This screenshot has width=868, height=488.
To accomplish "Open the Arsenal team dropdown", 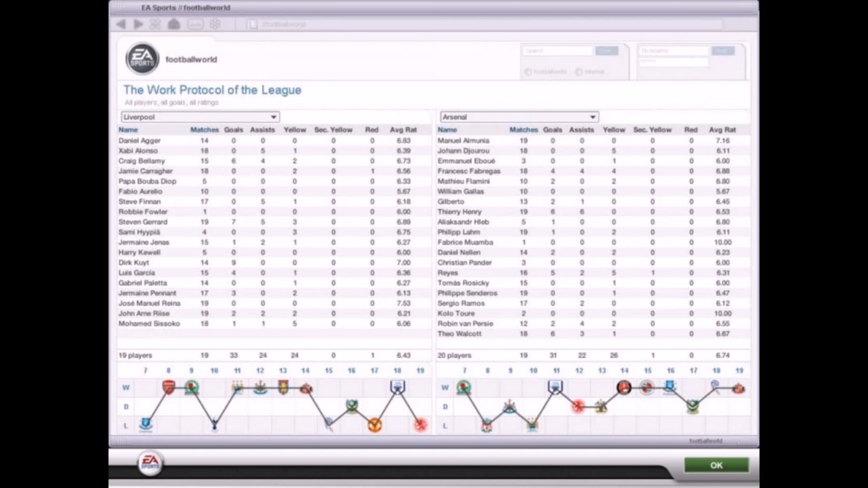I will point(519,117).
